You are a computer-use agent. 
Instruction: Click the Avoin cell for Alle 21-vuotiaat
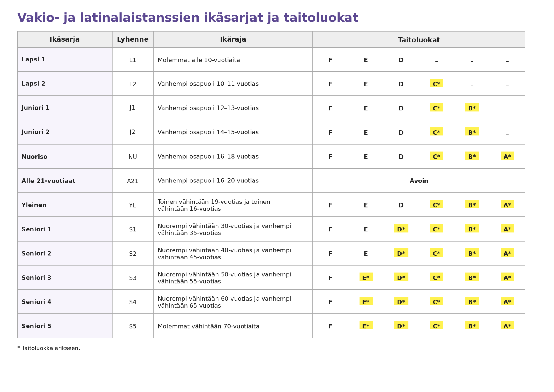click(419, 181)
